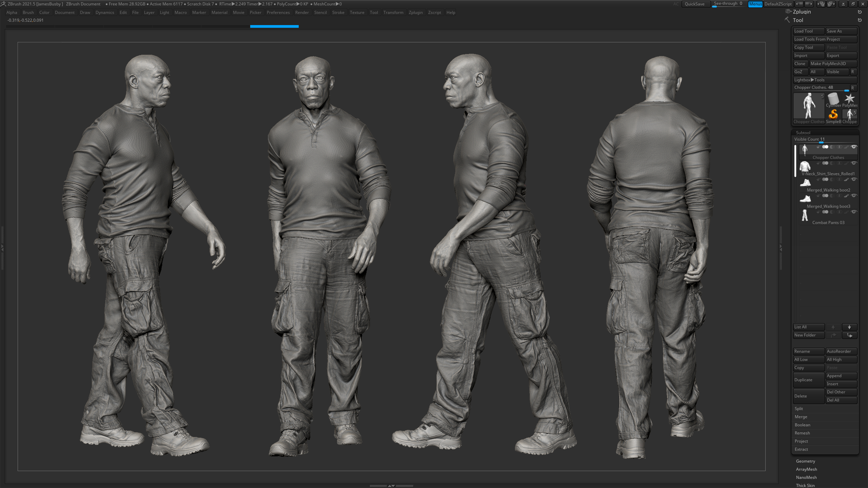Expand the NanoMesh section
868x488 pixels.
(806, 477)
